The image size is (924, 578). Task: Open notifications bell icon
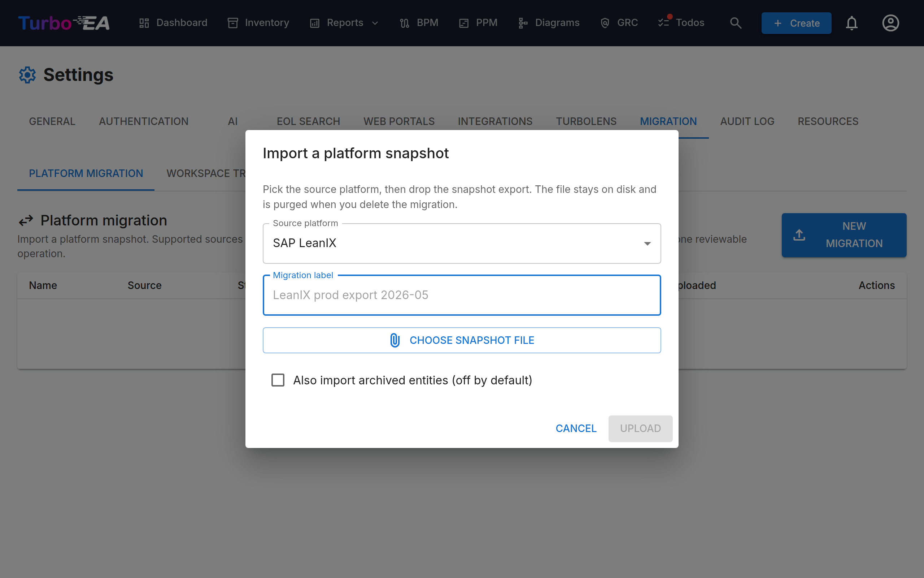[851, 23]
